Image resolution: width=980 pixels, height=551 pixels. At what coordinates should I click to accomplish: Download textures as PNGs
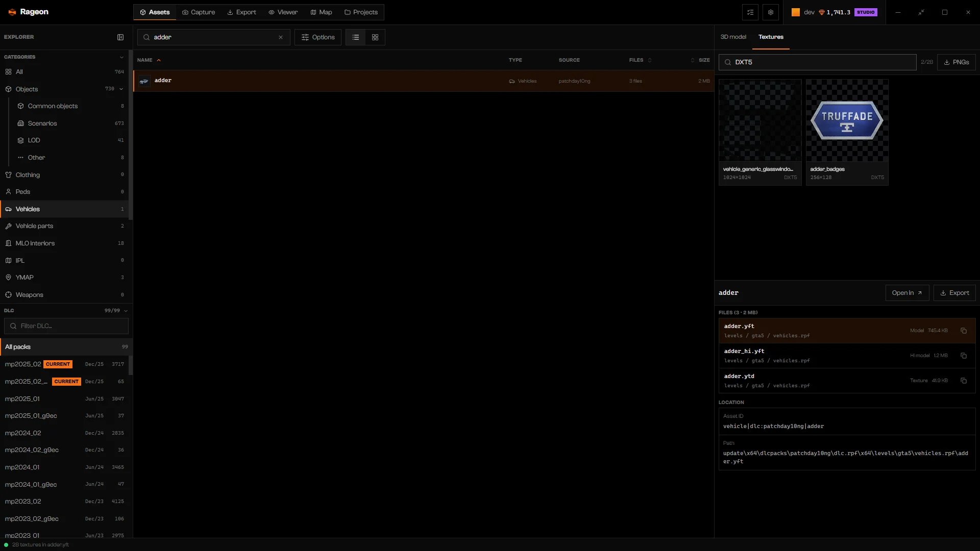point(957,62)
